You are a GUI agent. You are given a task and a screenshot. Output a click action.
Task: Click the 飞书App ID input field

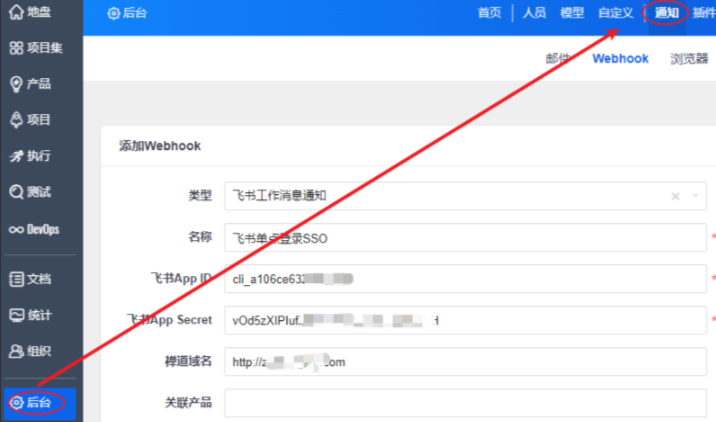[465, 279]
